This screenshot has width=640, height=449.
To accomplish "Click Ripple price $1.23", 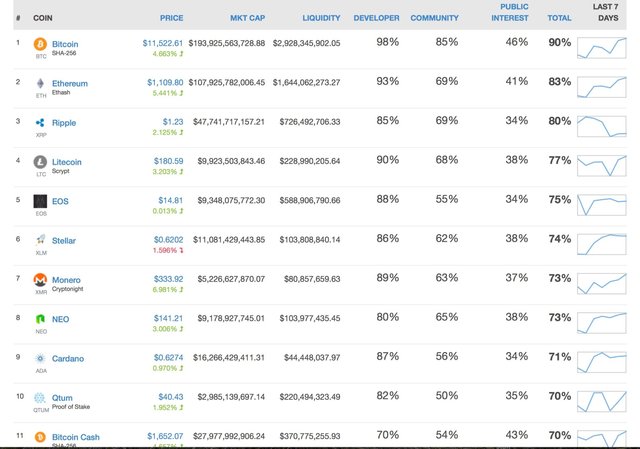I will (x=173, y=122).
